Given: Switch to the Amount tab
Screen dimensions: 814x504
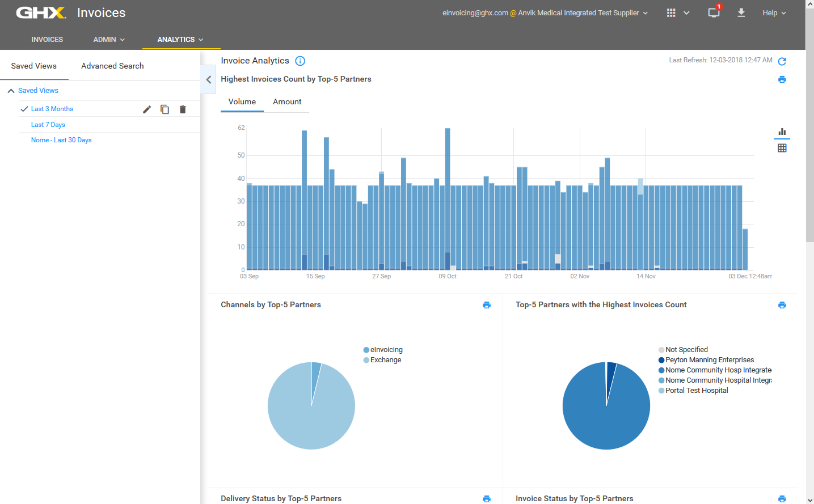Looking at the screenshot, I should tap(287, 102).
